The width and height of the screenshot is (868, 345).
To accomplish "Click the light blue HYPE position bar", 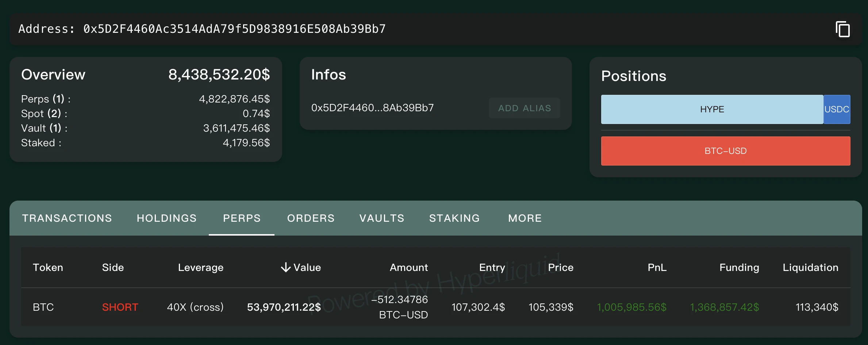I will [712, 109].
